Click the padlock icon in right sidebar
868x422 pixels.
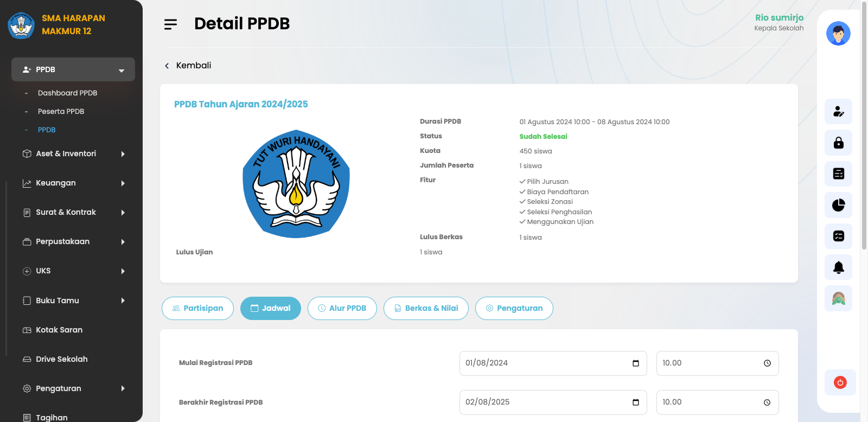[x=838, y=143]
